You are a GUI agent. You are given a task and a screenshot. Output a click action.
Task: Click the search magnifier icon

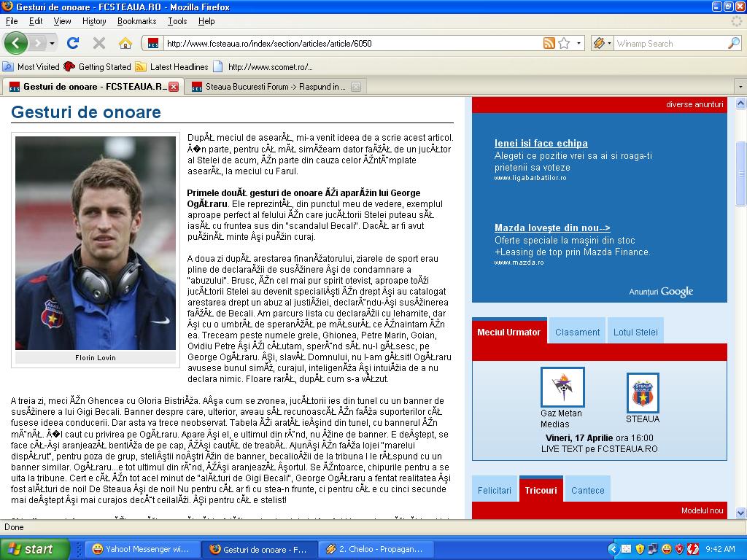pos(733,43)
